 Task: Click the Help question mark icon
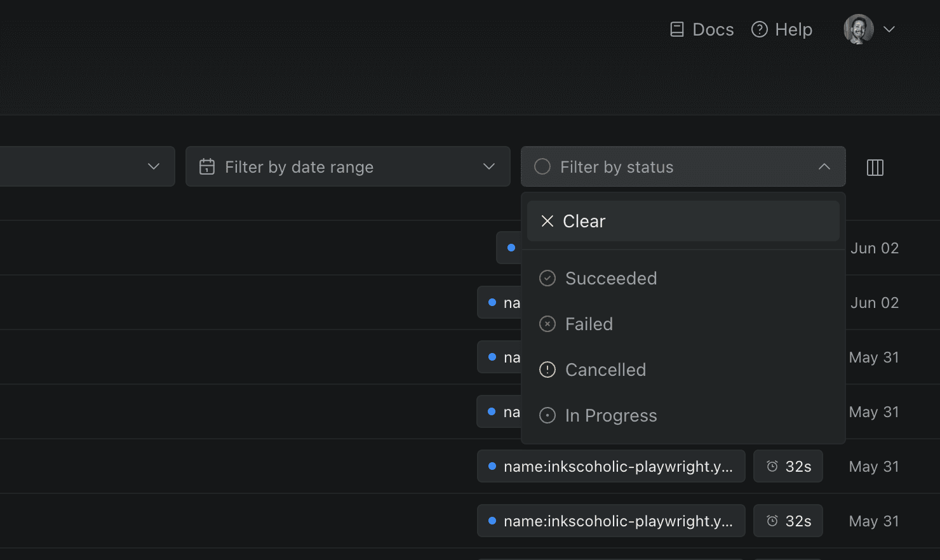point(760,30)
